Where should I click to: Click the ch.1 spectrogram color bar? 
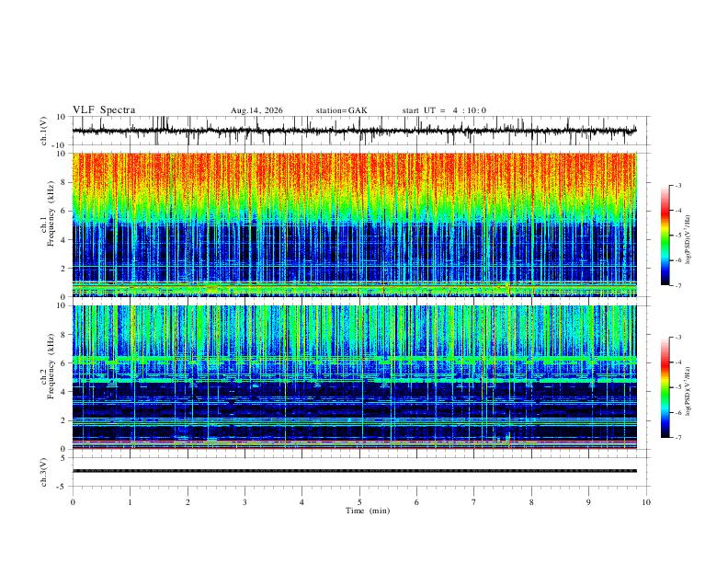(665, 236)
